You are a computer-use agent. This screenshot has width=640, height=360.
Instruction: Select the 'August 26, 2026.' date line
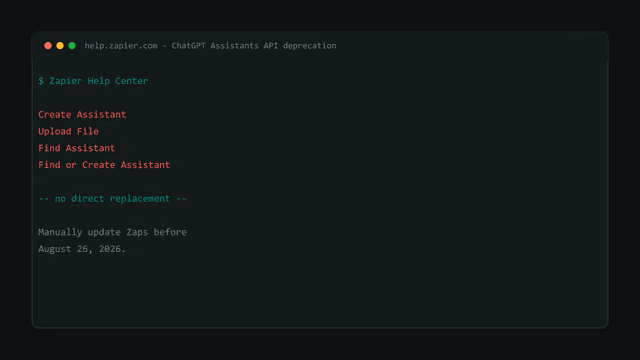point(82,249)
